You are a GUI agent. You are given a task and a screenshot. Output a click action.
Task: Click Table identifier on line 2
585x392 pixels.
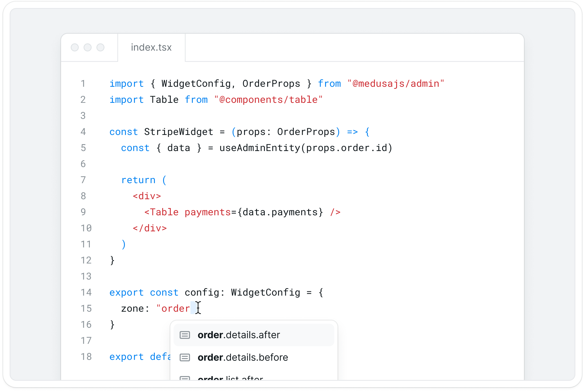click(x=164, y=100)
